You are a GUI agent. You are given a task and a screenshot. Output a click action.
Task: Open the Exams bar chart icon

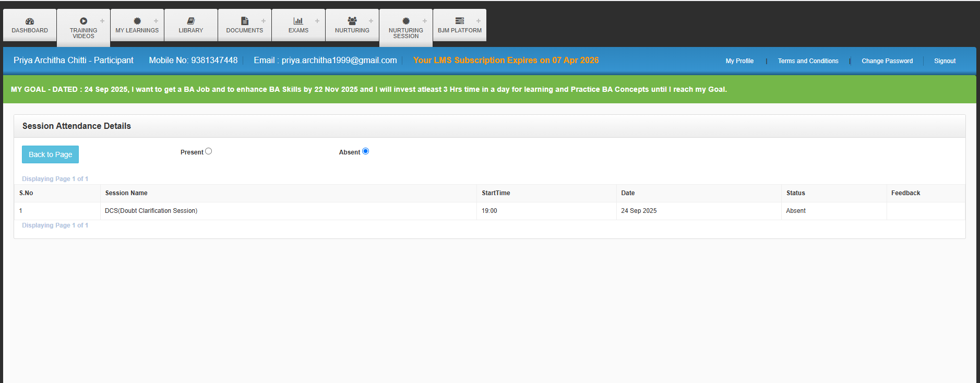298,21
